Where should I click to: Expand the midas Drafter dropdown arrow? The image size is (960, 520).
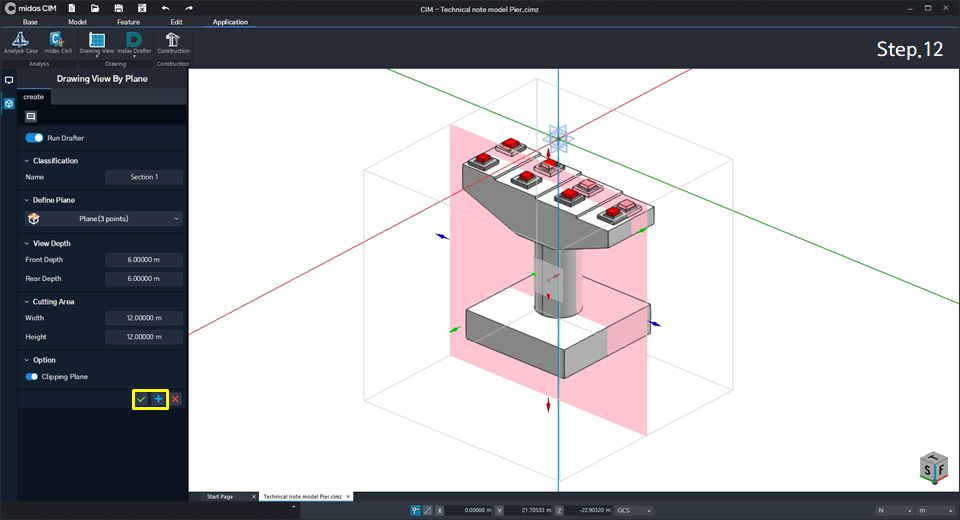click(134, 56)
